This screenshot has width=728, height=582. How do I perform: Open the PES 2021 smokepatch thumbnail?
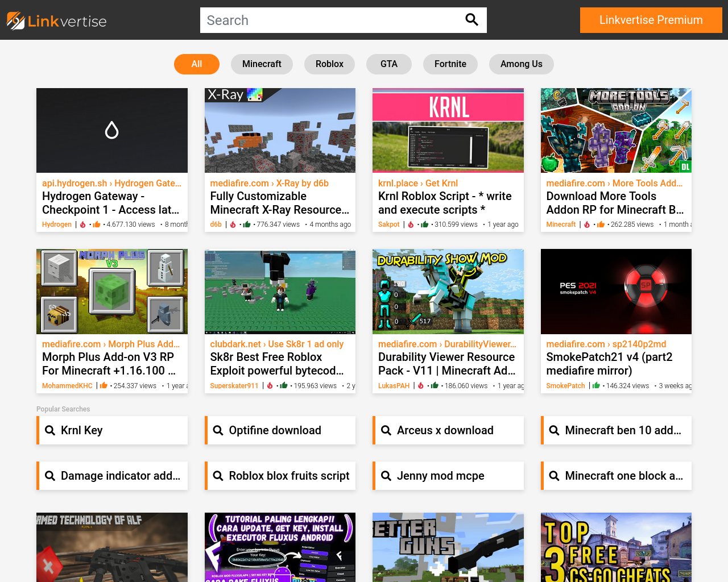coord(616,292)
